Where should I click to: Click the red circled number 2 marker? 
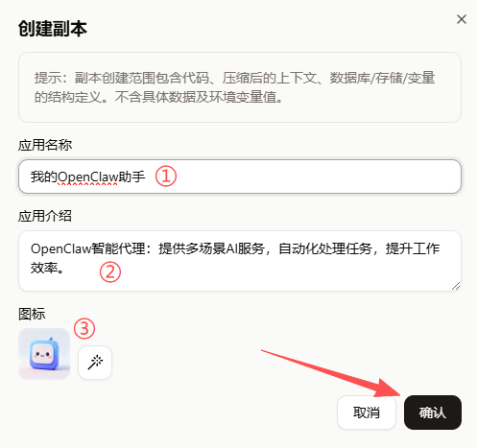(x=110, y=272)
